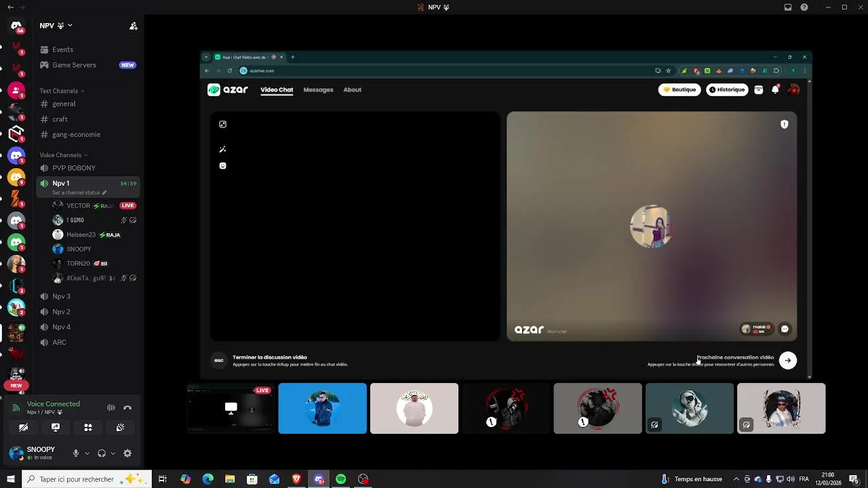Collapse the Voice Channels category
Viewport: 868px width, 488px height.
pos(63,155)
